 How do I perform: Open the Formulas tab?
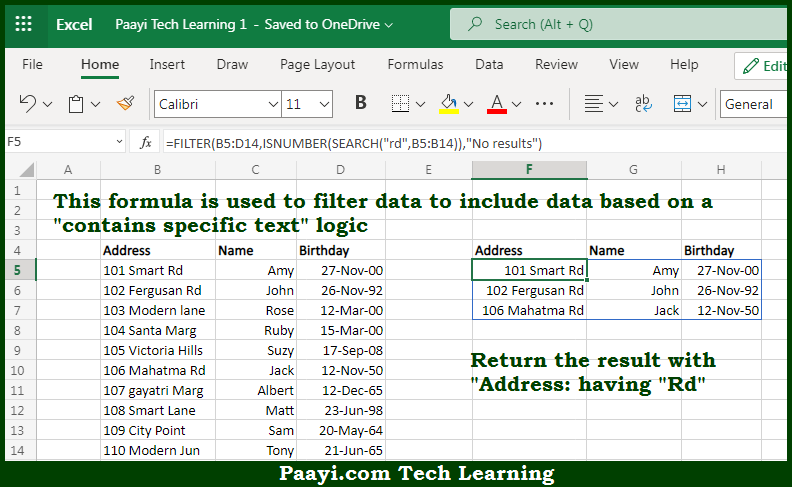415,64
